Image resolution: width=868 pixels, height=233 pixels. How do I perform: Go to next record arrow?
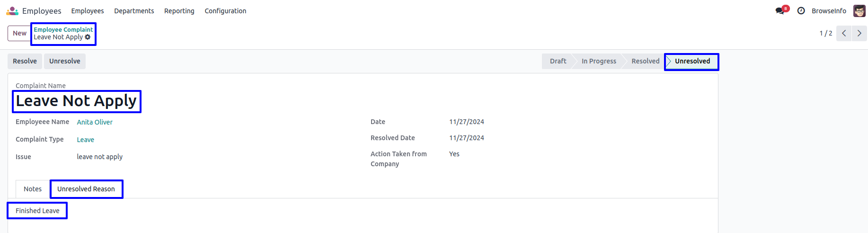(859, 33)
